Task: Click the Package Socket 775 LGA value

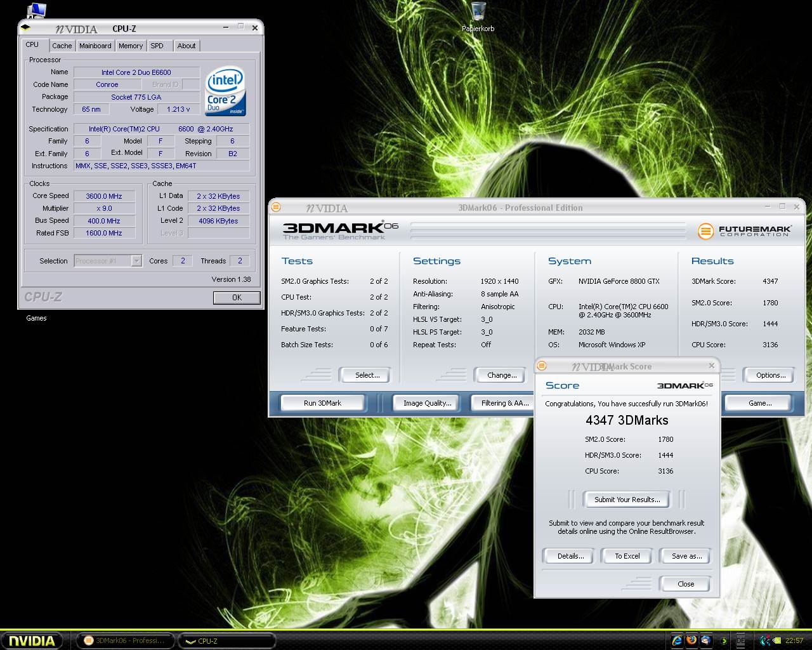Action: click(136, 97)
